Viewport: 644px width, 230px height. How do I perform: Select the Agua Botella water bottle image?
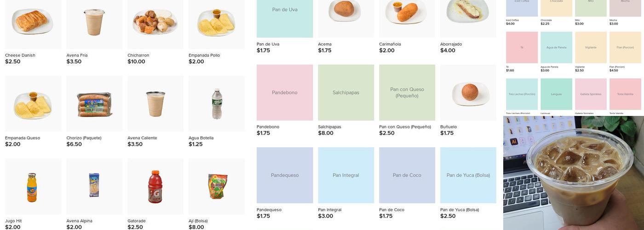point(217,104)
